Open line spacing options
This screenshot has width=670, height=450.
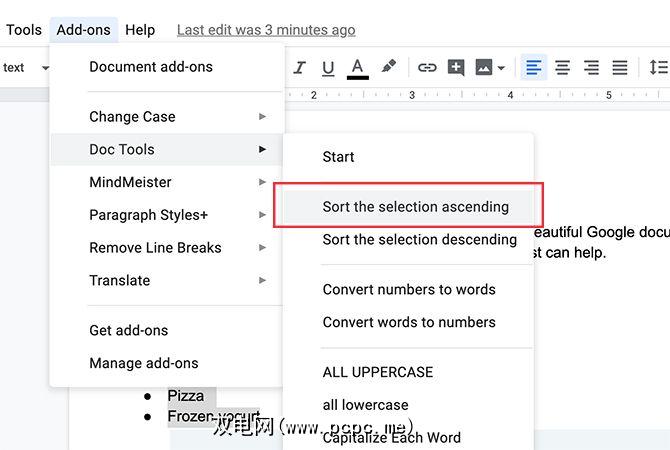(658, 68)
